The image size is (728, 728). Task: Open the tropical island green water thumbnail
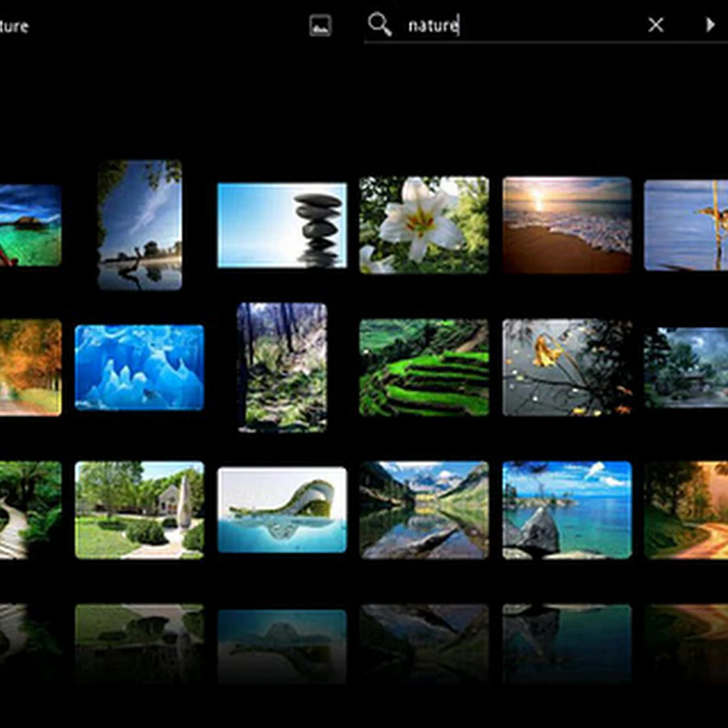pos(30,225)
